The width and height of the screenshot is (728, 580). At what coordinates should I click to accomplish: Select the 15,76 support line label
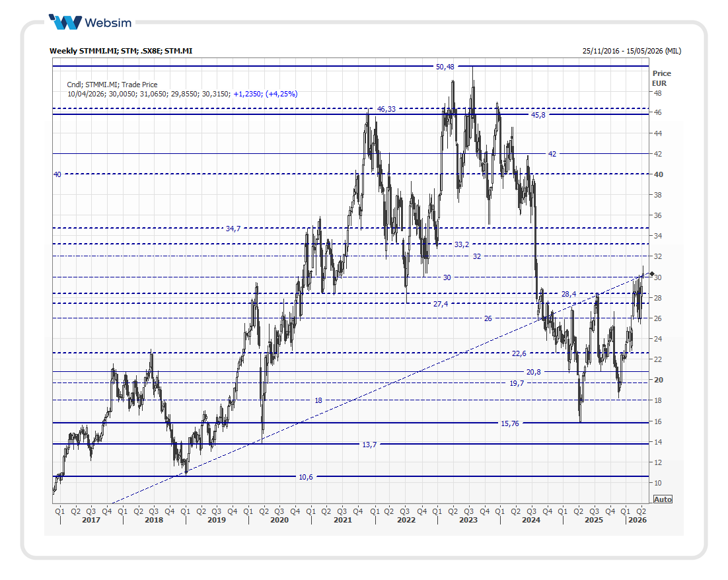pyautogui.click(x=510, y=423)
